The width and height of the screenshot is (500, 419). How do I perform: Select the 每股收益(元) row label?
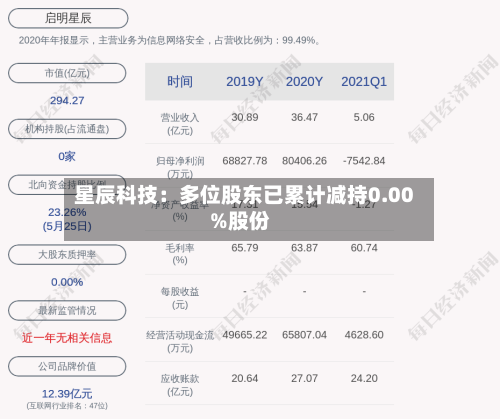(x=180, y=298)
